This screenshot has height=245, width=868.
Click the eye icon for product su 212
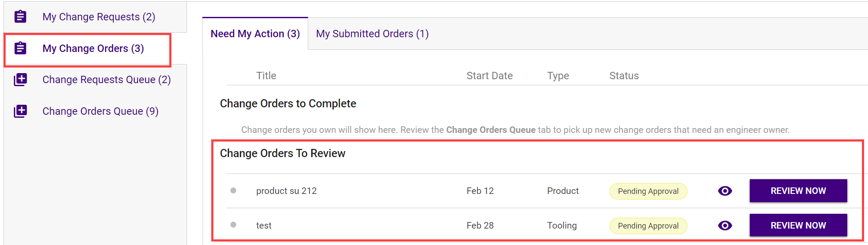(x=725, y=191)
